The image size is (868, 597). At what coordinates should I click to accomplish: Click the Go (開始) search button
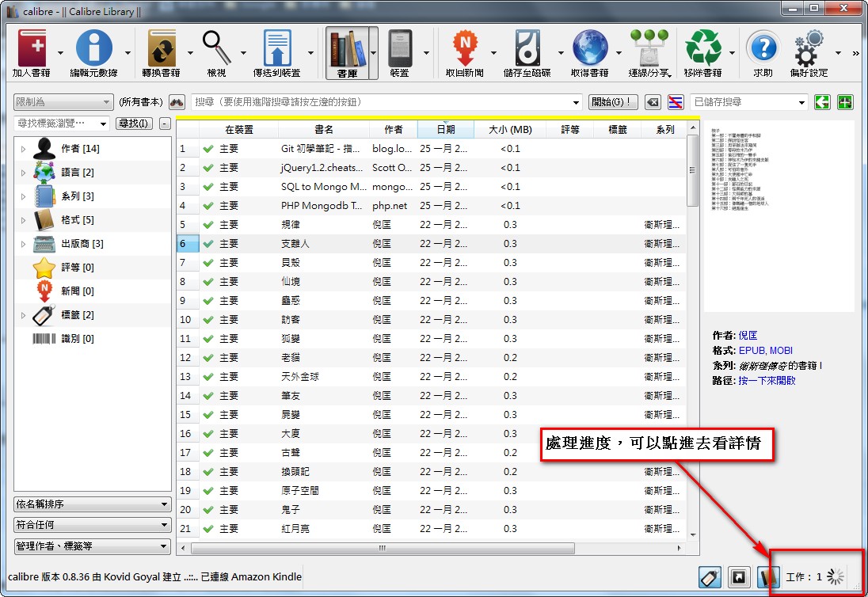coord(612,102)
